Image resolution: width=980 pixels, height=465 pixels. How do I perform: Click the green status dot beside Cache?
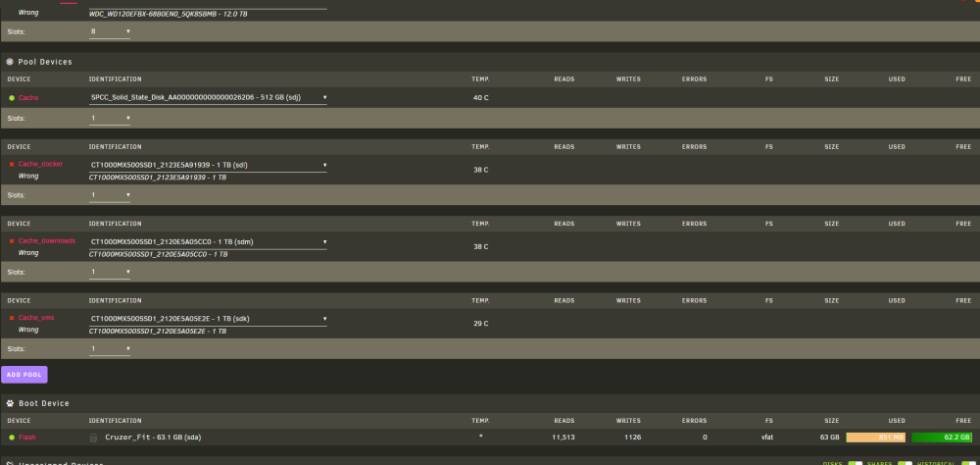[x=11, y=98]
